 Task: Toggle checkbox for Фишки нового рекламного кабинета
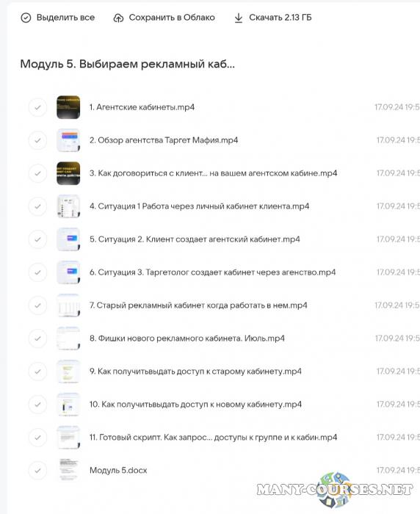[37, 339]
